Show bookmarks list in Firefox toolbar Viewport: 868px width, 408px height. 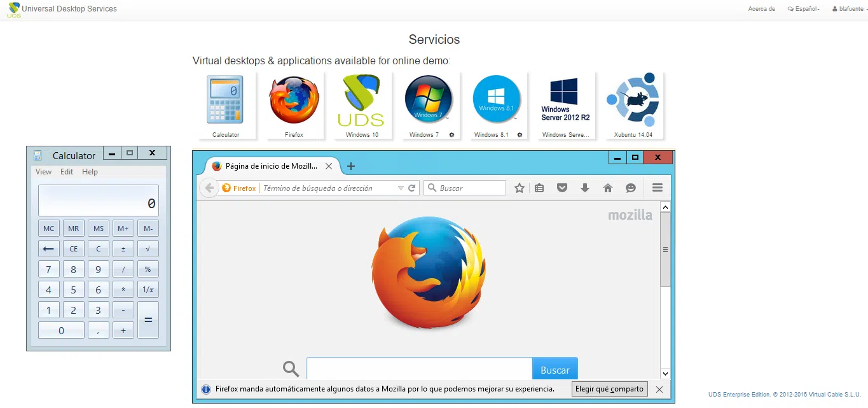(539, 188)
